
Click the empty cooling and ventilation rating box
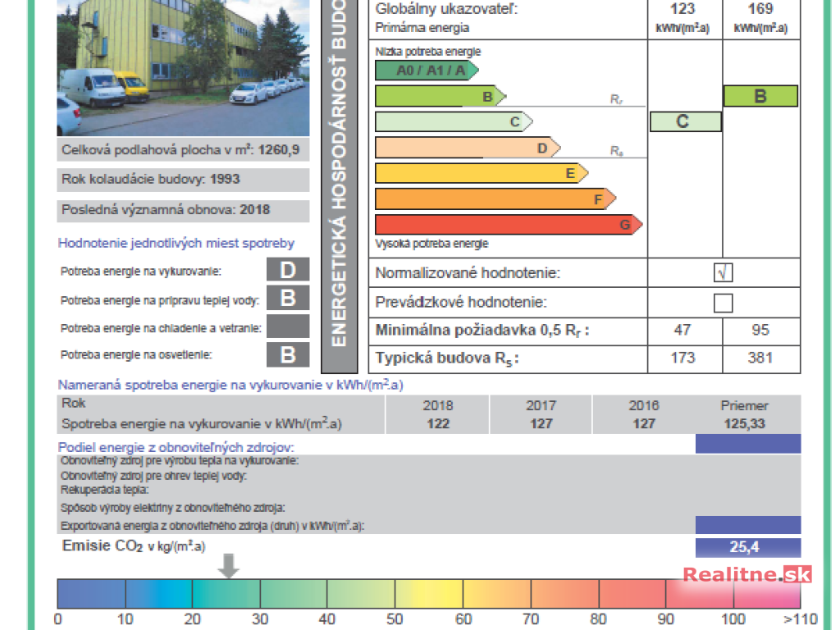[288, 326]
